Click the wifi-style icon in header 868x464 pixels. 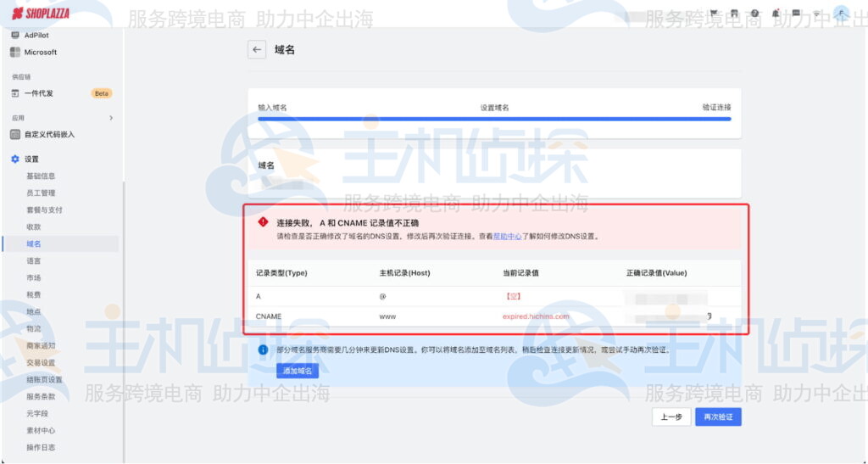pos(816,14)
